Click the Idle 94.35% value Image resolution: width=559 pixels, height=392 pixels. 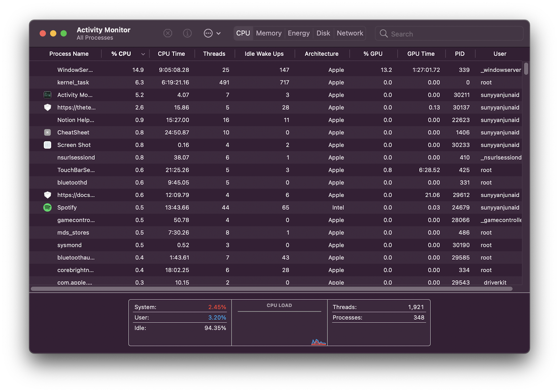[215, 328]
